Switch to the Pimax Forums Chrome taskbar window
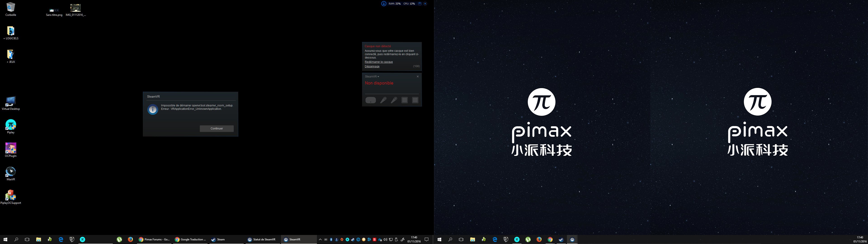The image size is (868, 244). [154, 240]
